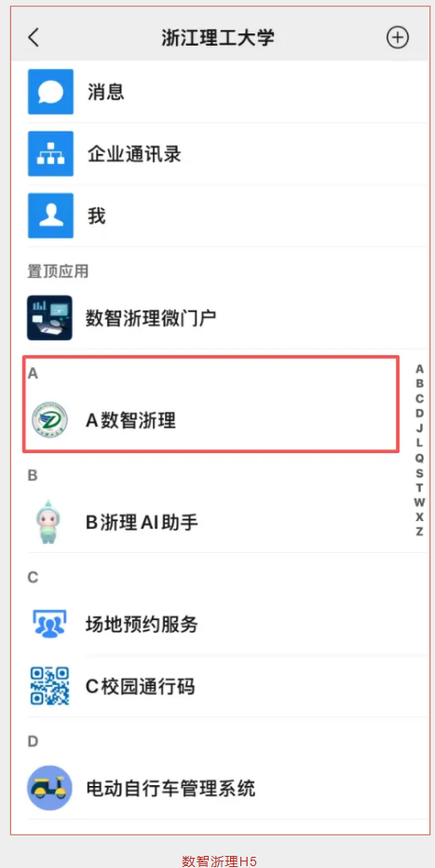Open the 场地预约服务 list entry label
435x868 pixels.
[x=142, y=625]
